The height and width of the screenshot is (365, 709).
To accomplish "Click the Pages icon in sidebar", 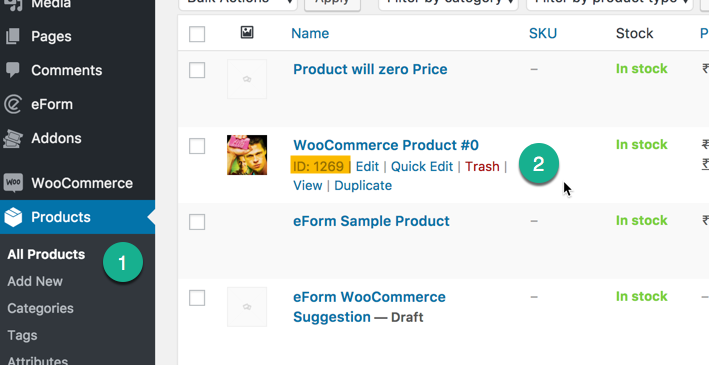I will pyautogui.click(x=13, y=36).
